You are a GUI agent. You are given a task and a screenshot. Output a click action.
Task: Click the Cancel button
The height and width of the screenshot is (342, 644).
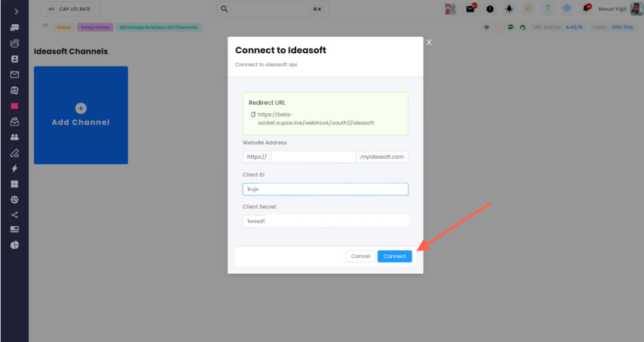[x=360, y=256]
